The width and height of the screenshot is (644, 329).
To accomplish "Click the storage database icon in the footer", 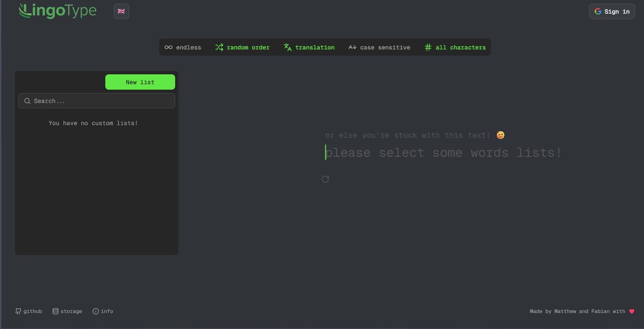I will (x=55, y=311).
